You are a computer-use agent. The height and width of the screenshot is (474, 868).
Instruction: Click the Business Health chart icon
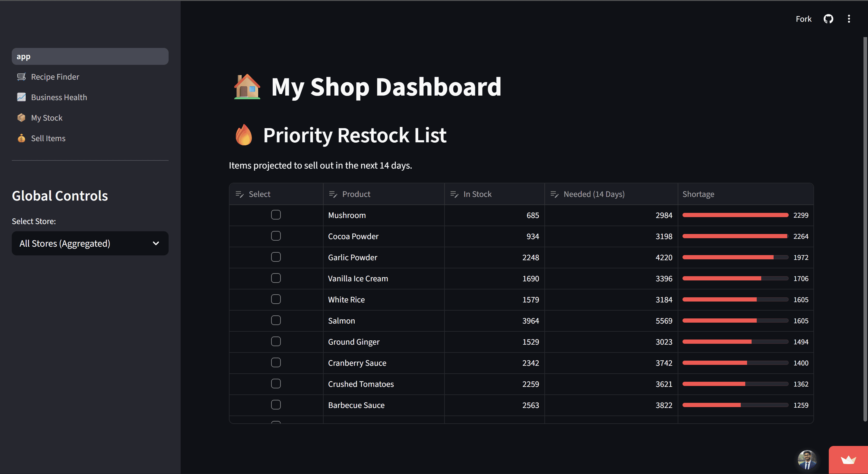tap(21, 97)
